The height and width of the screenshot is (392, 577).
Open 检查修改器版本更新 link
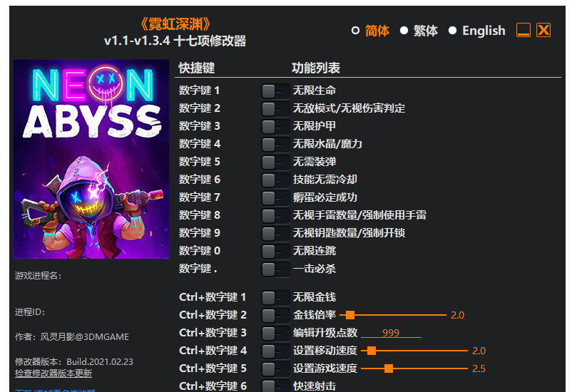(53, 373)
